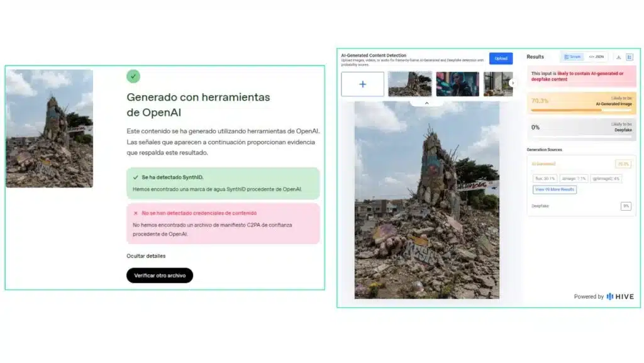Click the green verified checkmark icon
644x363 pixels.
(133, 76)
